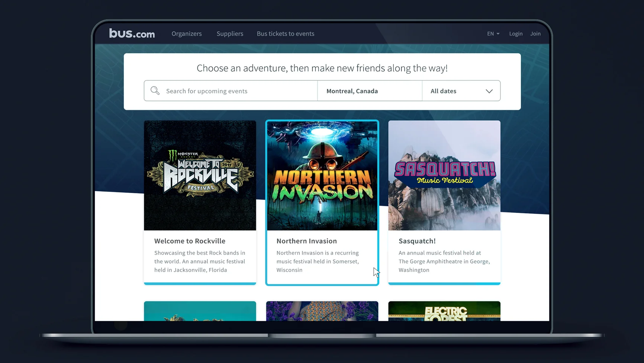Click the 'Choose an adventure' heading
The image size is (644, 363).
pyautogui.click(x=322, y=68)
